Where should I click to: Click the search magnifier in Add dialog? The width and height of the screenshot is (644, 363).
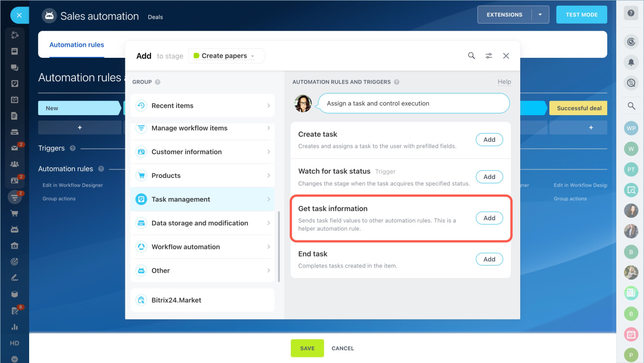pyautogui.click(x=471, y=56)
